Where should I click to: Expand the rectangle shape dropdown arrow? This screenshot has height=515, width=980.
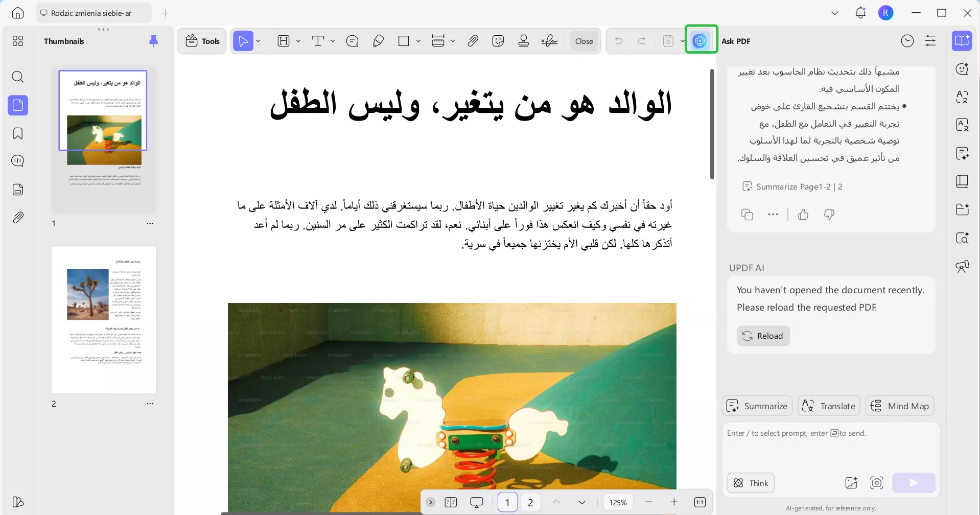pyautogui.click(x=418, y=41)
